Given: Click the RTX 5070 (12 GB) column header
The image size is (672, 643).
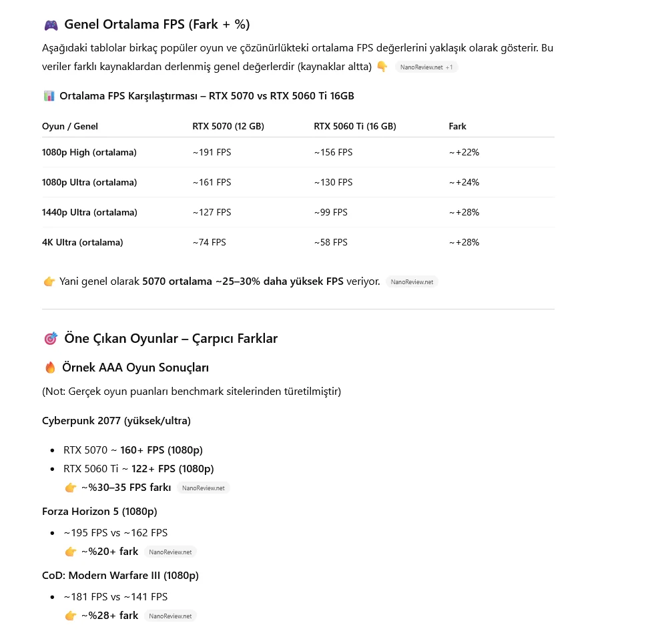Looking at the screenshot, I should [228, 126].
